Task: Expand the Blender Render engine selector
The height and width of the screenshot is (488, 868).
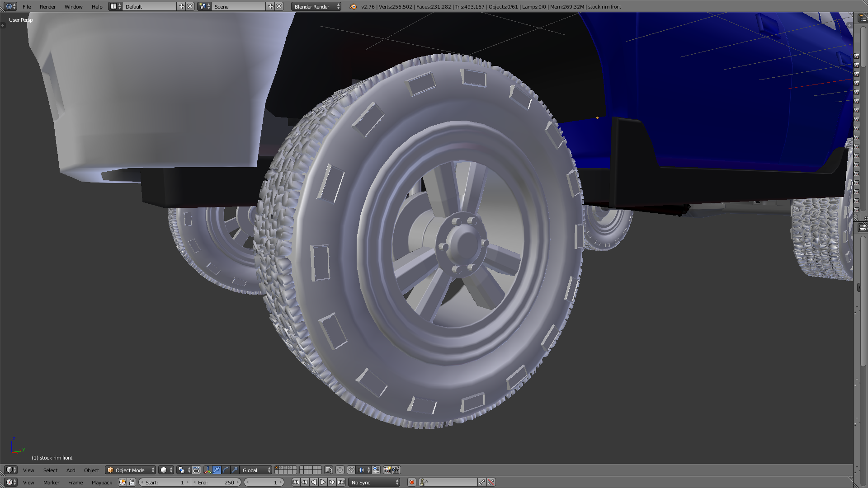Action: point(316,7)
